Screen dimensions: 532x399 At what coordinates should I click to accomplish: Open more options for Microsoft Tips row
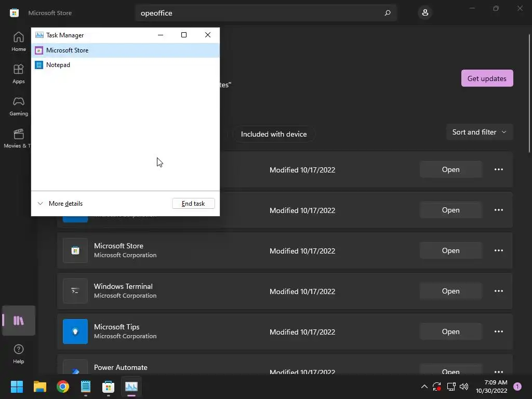coord(498,331)
